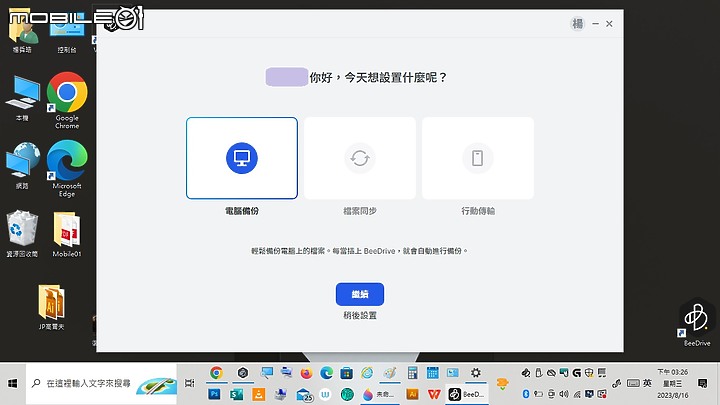Select the 電腦備份 computer backup card
The height and width of the screenshot is (405, 720).
242,158
